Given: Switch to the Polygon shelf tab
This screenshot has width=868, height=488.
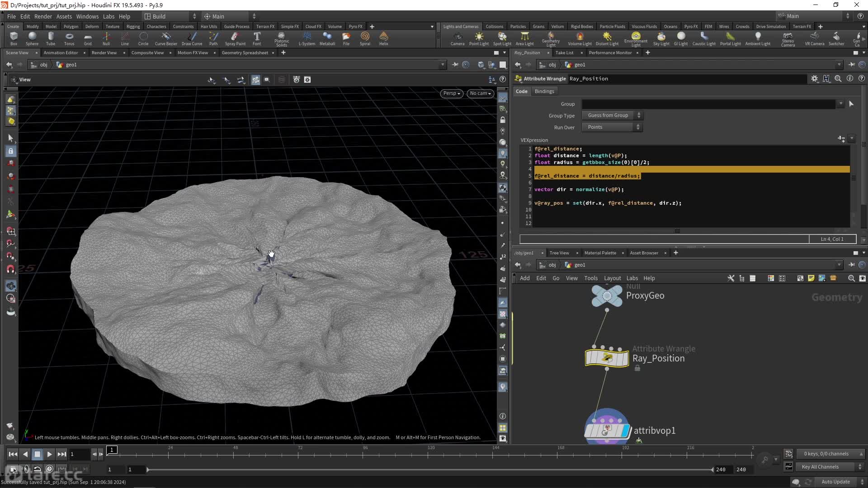Looking at the screenshot, I should (71, 27).
